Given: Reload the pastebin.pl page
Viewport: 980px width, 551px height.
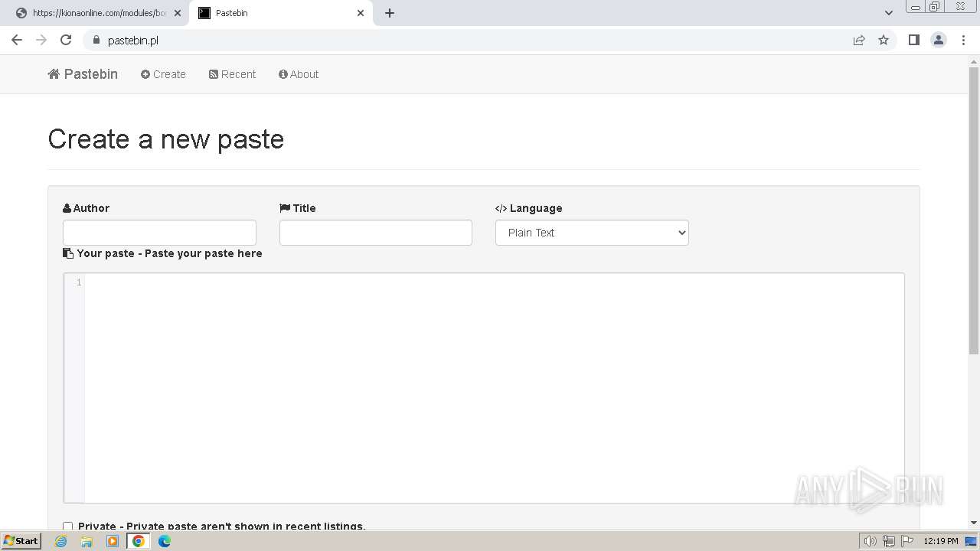Looking at the screenshot, I should 66,40.
